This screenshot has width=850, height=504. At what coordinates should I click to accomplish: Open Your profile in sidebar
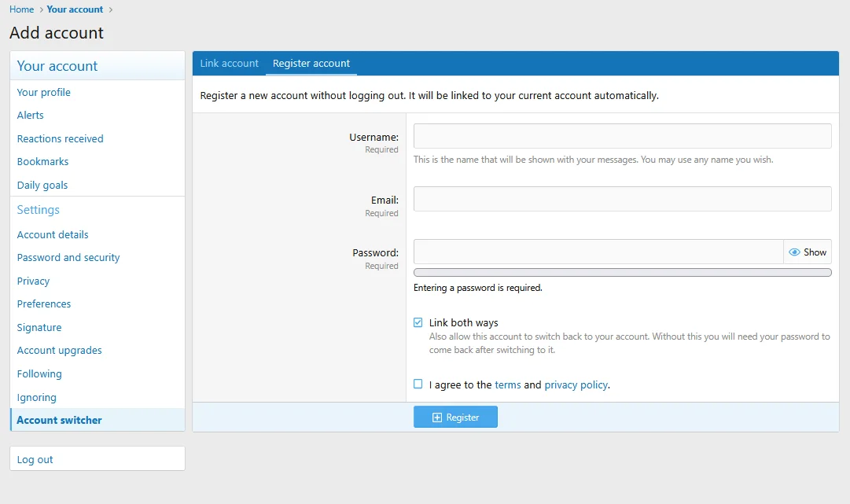point(98,92)
